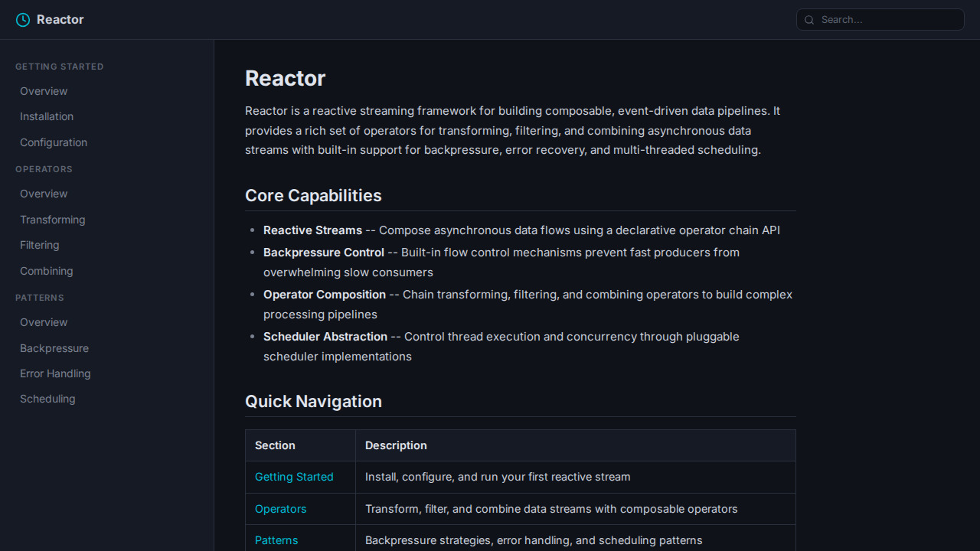
Task: Open the Configuration sidebar item
Action: coord(54,142)
